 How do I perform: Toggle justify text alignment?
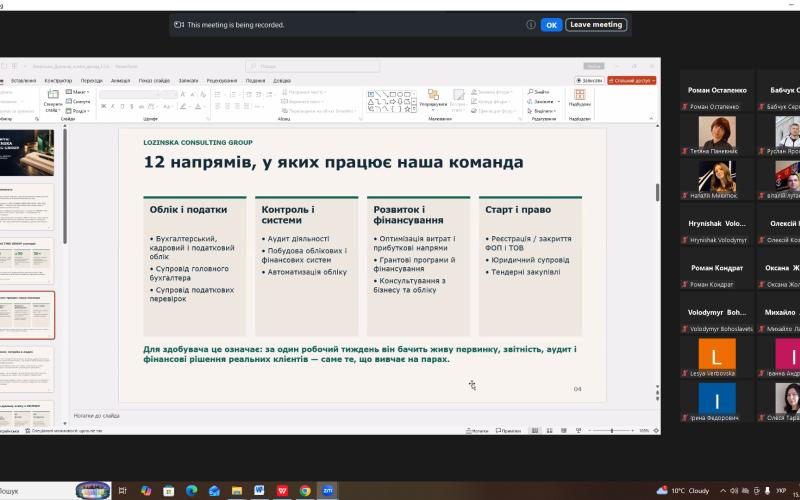[x=246, y=106]
